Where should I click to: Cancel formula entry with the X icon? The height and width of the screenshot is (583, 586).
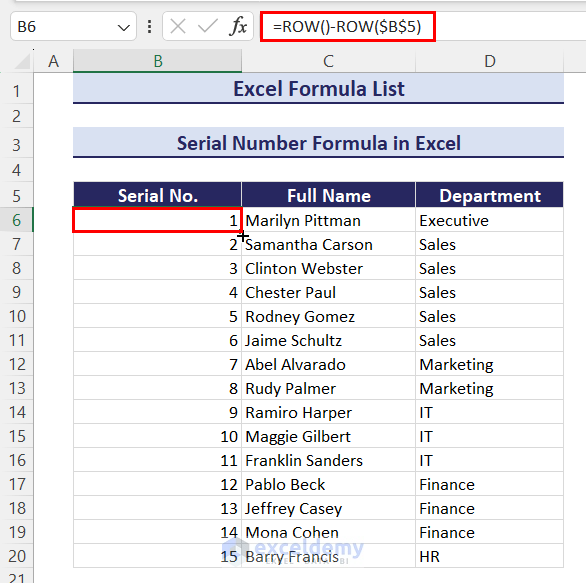pyautogui.click(x=178, y=27)
